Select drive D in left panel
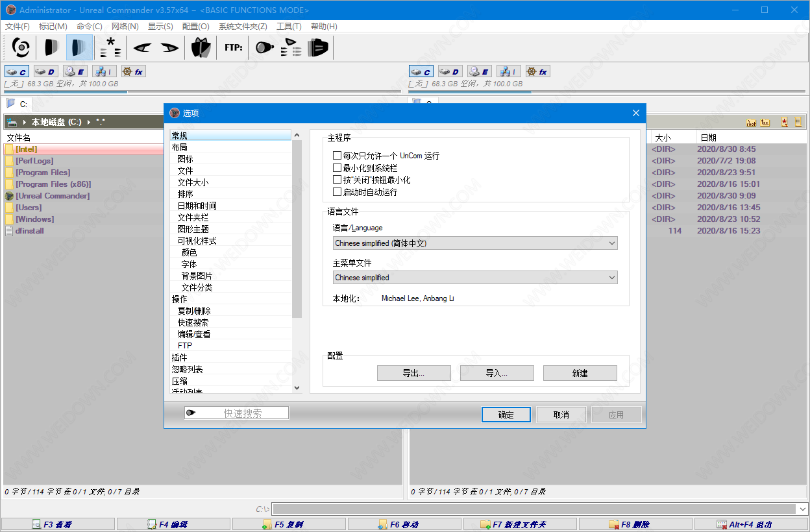 point(45,71)
